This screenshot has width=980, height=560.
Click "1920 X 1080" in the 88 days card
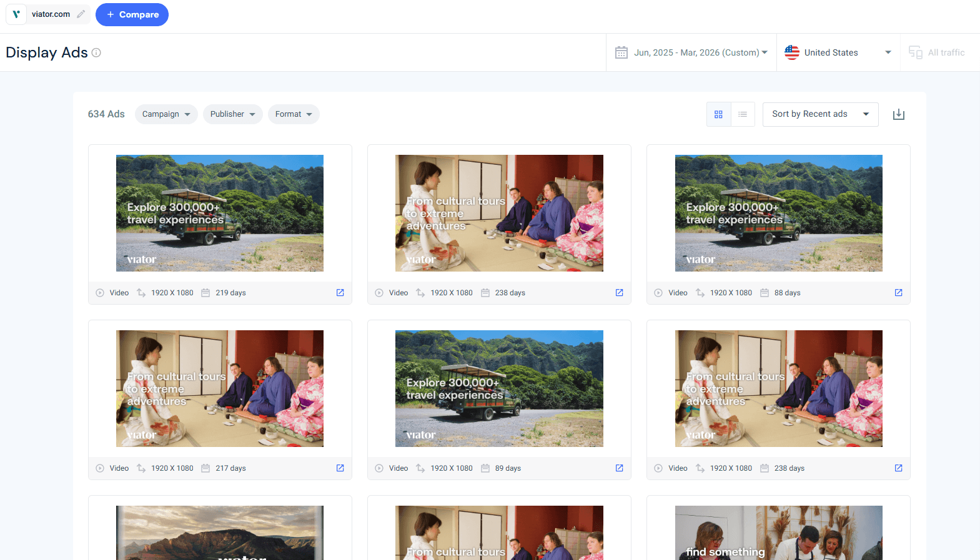pos(731,293)
